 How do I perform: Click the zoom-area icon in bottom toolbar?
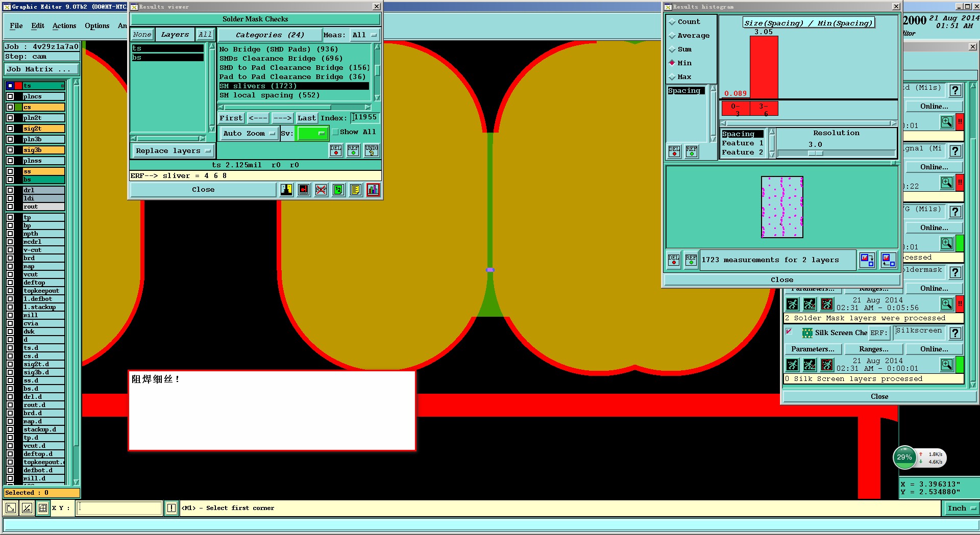tap(10, 508)
